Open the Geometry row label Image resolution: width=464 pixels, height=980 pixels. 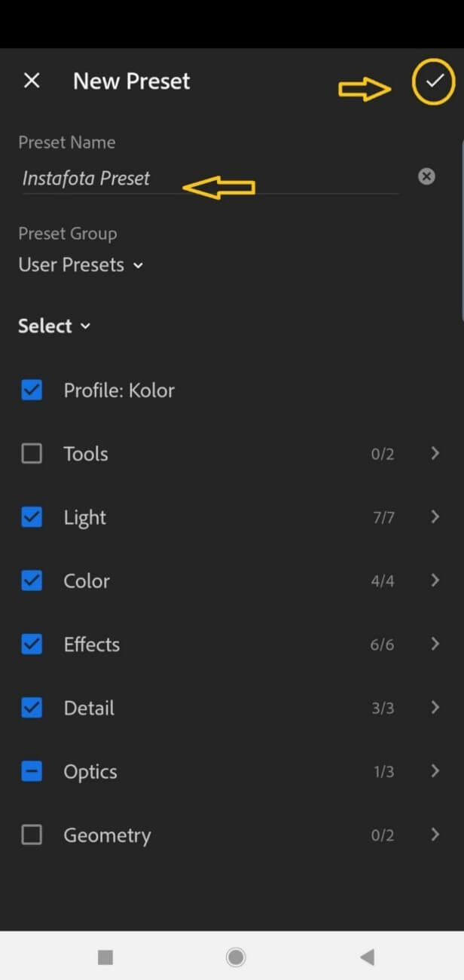pos(107,835)
